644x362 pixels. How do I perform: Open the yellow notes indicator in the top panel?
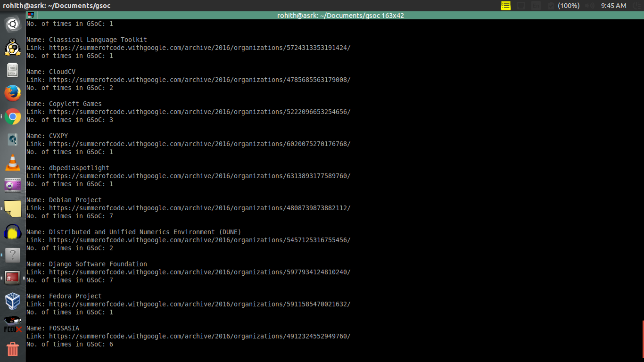tap(506, 6)
